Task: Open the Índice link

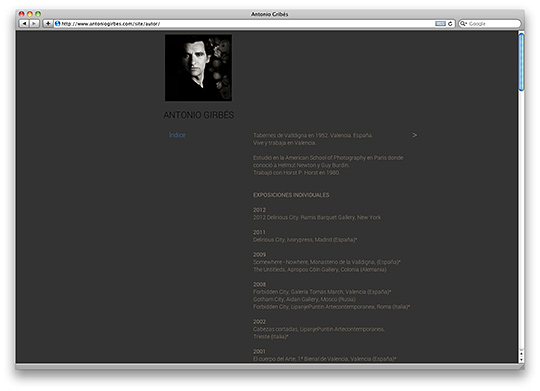Action: tap(177, 135)
